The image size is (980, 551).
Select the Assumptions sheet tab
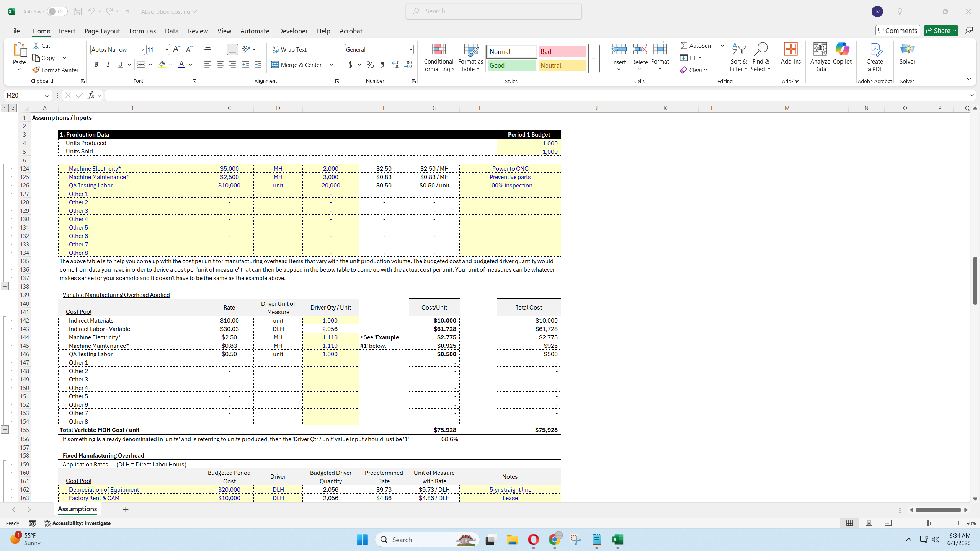(x=77, y=509)
